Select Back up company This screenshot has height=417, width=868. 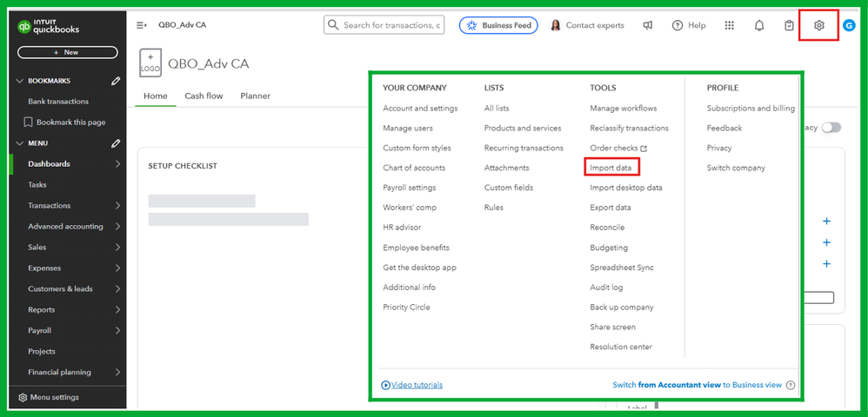click(622, 307)
